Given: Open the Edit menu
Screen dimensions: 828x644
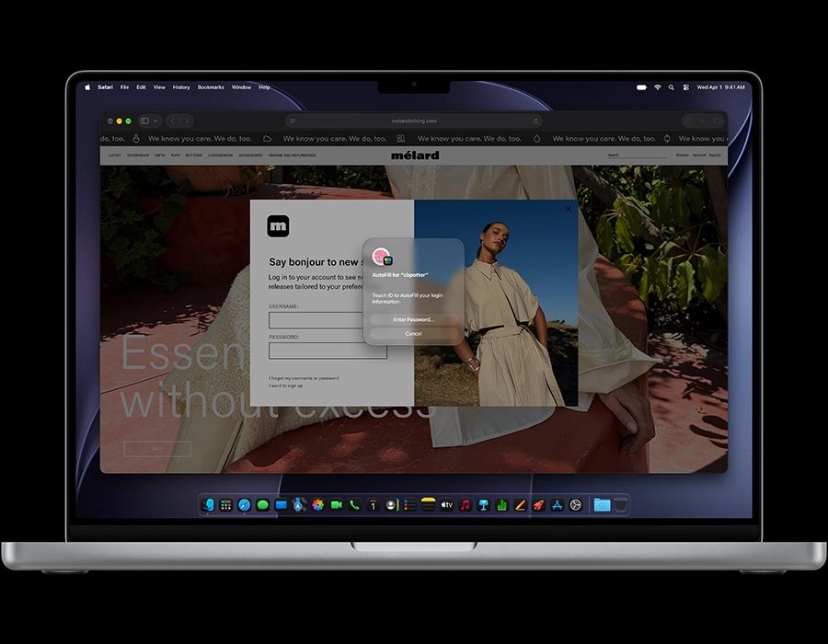Looking at the screenshot, I should [141, 87].
